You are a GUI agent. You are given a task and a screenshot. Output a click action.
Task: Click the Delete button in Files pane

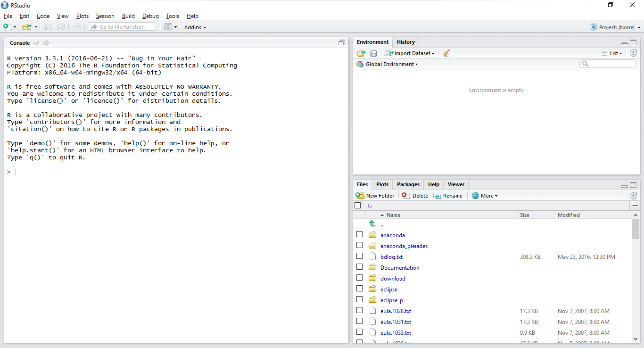coord(415,196)
